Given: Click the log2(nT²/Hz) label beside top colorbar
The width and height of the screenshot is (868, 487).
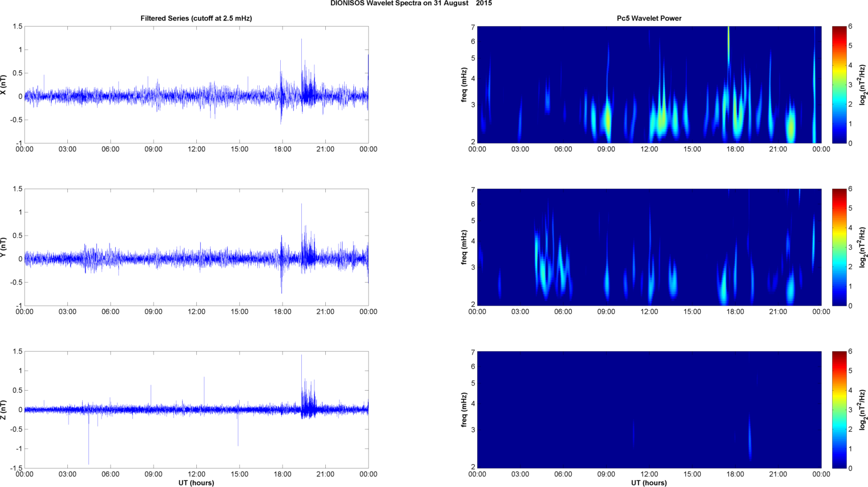Looking at the screenshot, I should click(863, 84).
